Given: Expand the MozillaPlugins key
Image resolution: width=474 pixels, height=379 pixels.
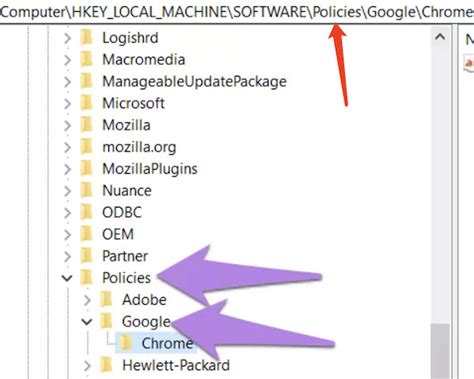Looking at the screenshot, I should coord(67,169).
